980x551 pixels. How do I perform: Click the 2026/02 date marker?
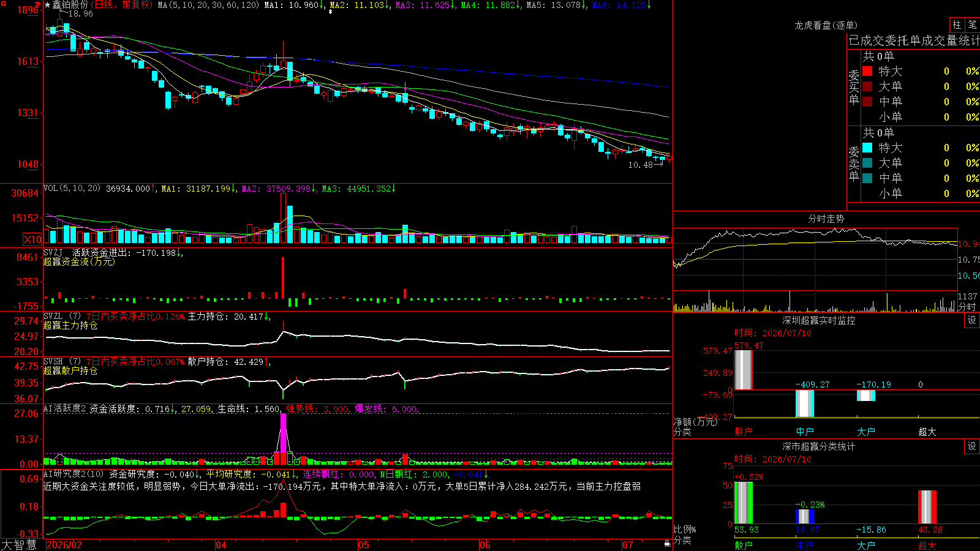click(64, 545)
